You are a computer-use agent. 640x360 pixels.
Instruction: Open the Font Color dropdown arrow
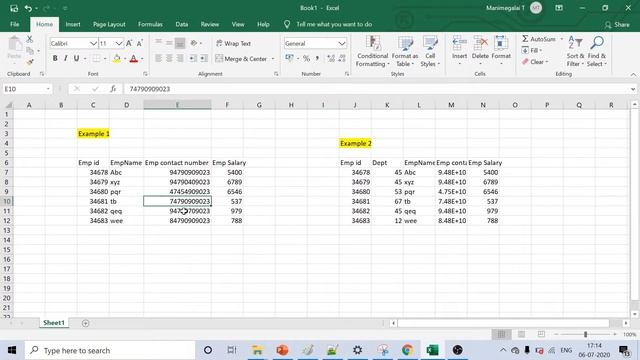point(142,59)
